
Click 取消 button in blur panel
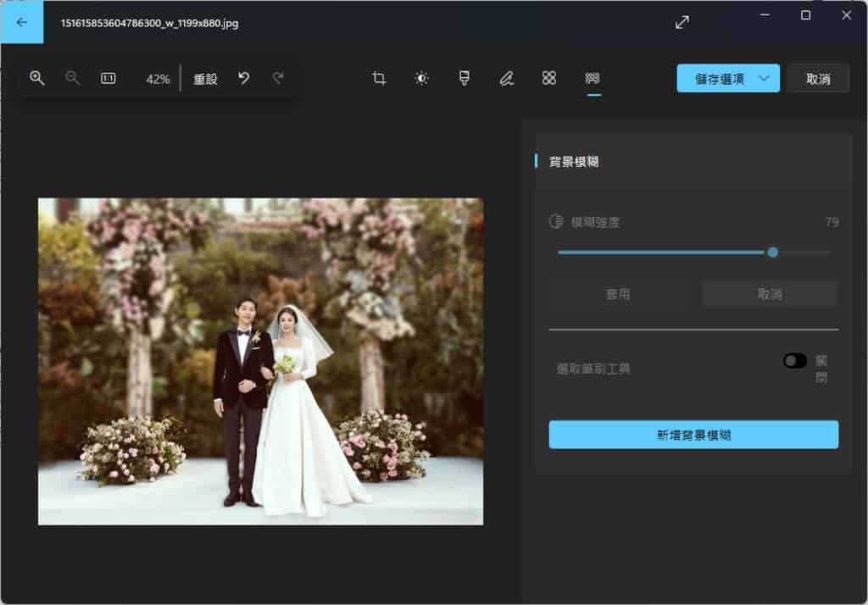coord(770,294)
